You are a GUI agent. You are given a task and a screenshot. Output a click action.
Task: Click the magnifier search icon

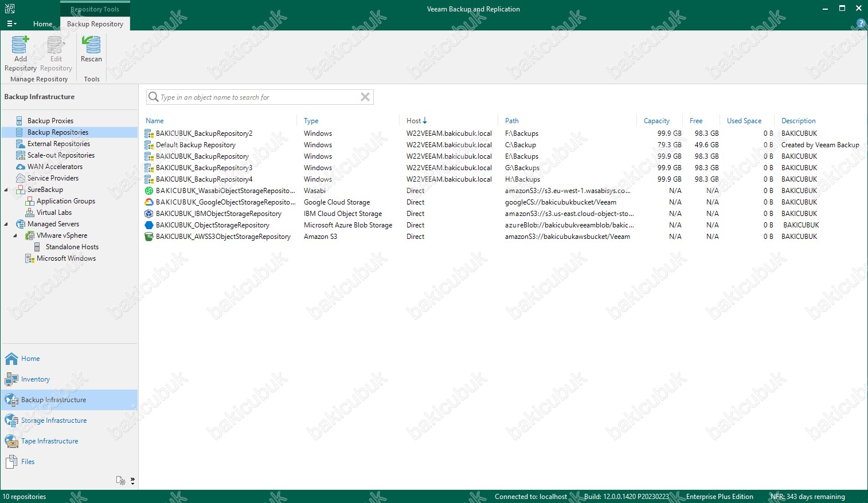pos(153,97)
